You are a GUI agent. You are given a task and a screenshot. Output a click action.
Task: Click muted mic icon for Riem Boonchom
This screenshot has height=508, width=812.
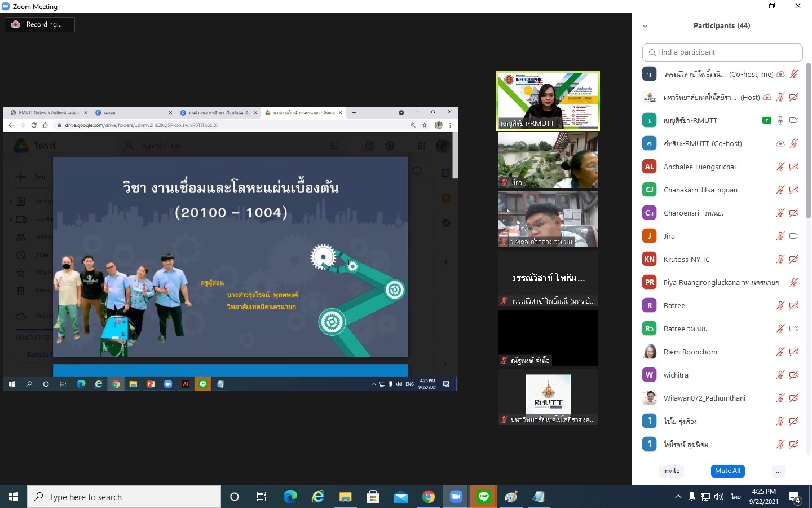pyautogui.click(x=780, y=352)
